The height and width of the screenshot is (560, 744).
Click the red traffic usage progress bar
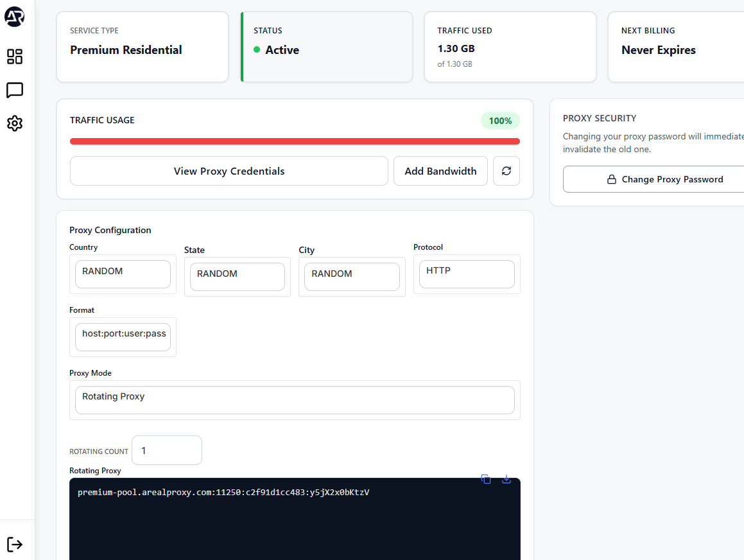pyautogui.click(x=295, y=141)
